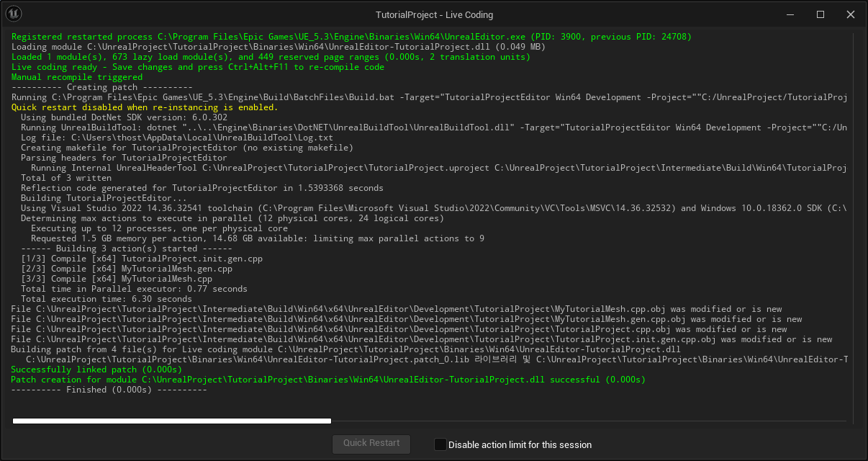This screenshot has height=461, width=868.
Task: Click the 'Log file:' path line
Action: (176, 138)
